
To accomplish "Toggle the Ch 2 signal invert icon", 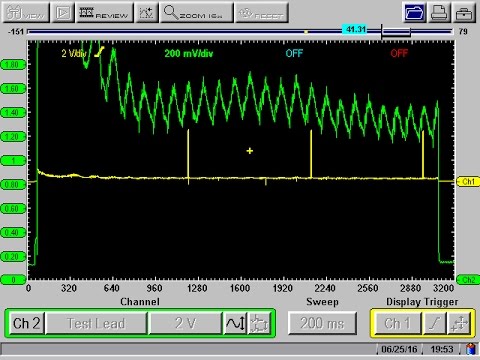I will (x=260, y=323).
